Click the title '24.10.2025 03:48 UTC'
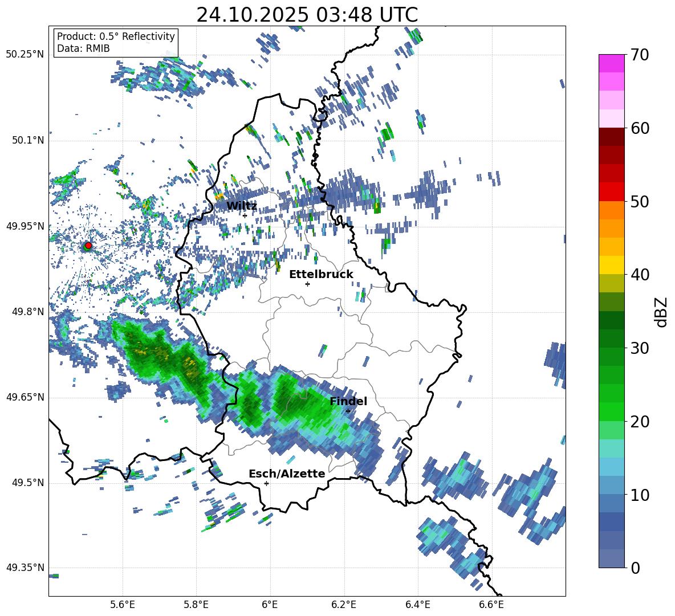The height and width of the screenshot is (616, 675). coord(307,15)
